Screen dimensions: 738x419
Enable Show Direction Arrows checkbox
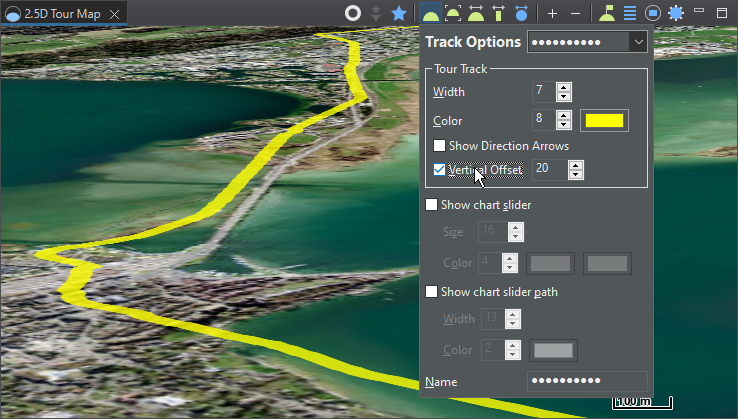pyautogui.click(x=439, y=145)
